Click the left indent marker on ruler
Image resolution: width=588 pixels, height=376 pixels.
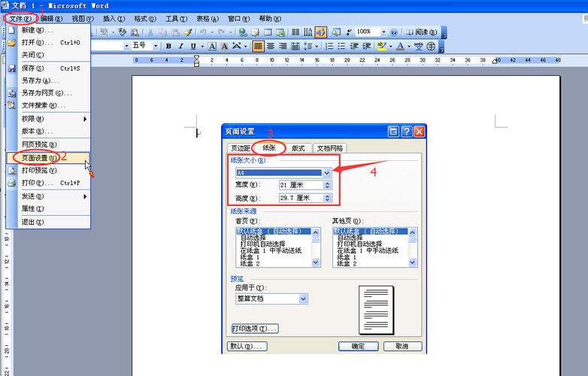pos(196,65)
